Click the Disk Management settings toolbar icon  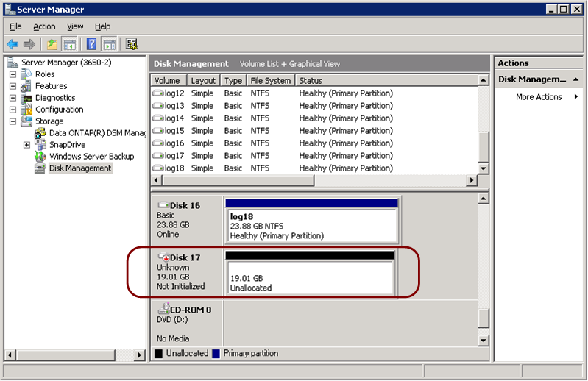(x=132, y=44)
